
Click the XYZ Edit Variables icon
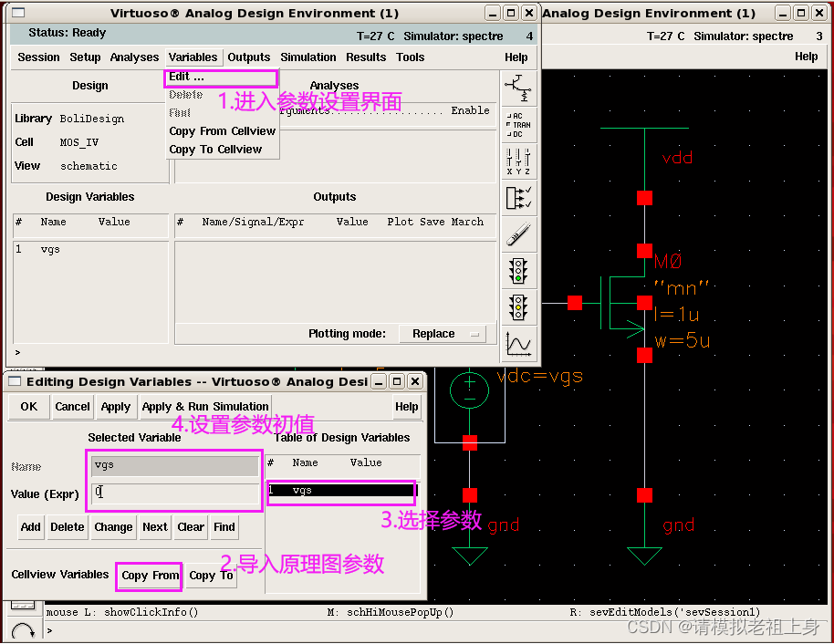518,161
